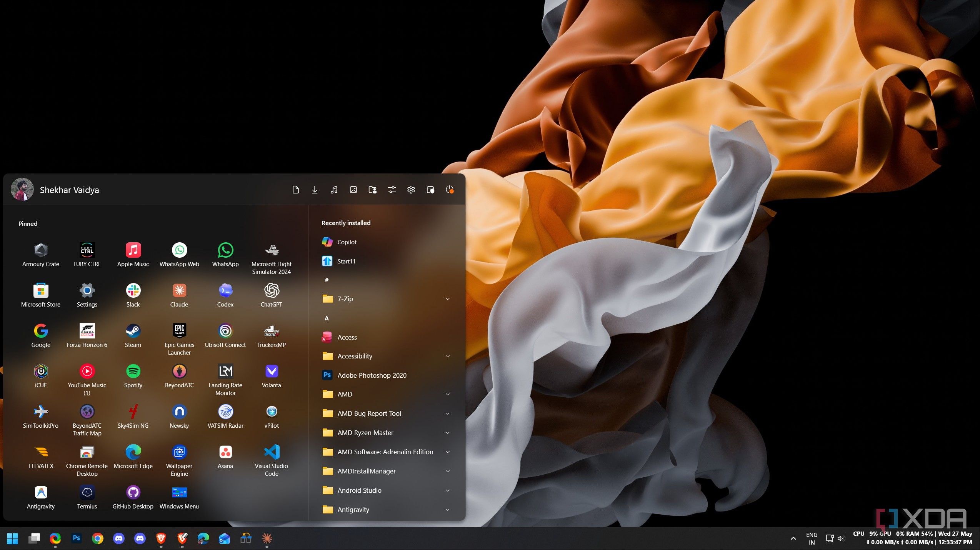The width and height of the screenshot is (980, 550).
Task: Open Visual Studio Code pinned app
Action: [272, 460]
